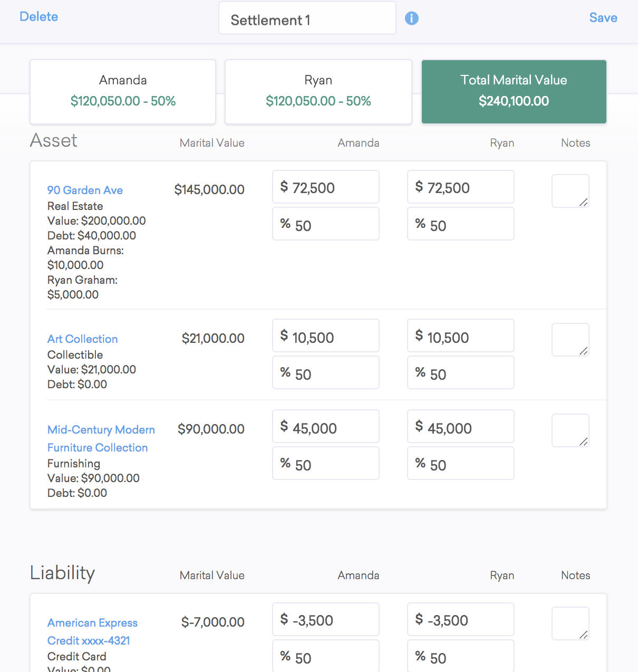Click Ryan's dollar field for Art Collection
Viewport: 638px width, 672px height.
click(x=461, y=335)
